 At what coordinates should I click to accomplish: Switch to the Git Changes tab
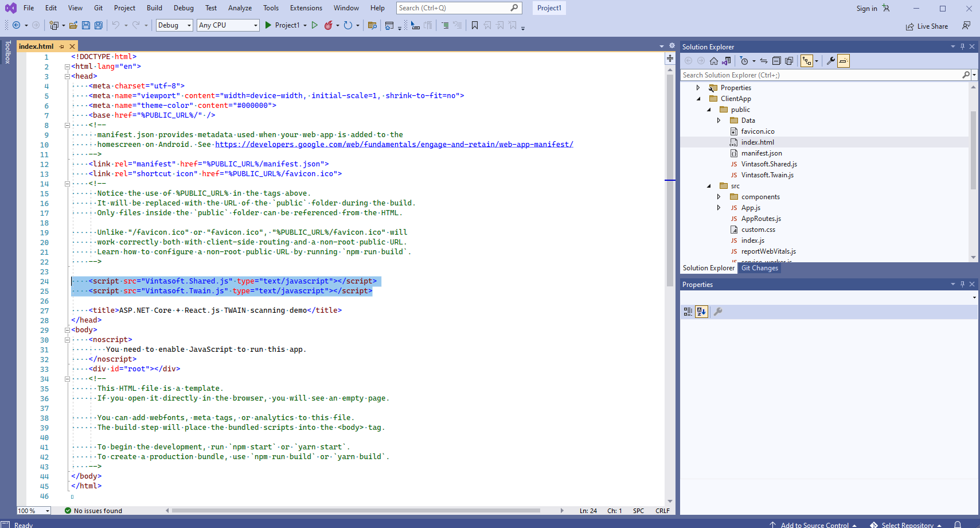pyautogui.click(x=759, y=268)
